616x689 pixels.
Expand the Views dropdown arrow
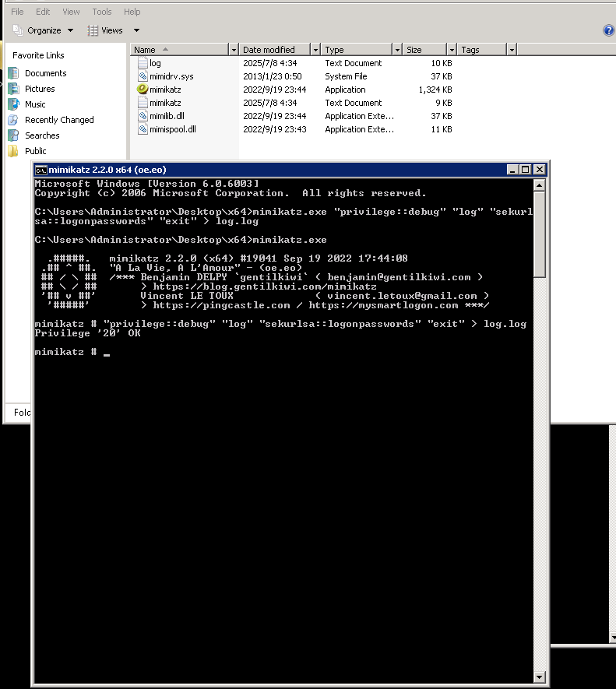pos(136,30)
